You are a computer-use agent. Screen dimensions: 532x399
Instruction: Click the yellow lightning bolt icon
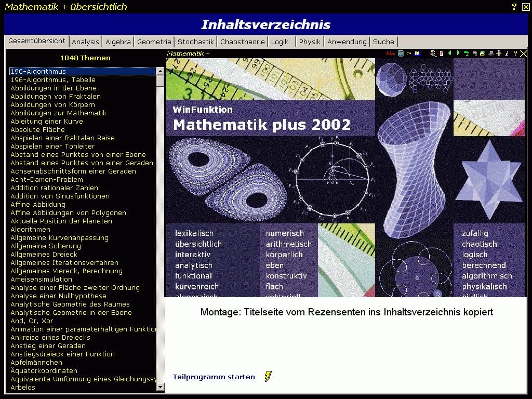click(x=268, y=377)
